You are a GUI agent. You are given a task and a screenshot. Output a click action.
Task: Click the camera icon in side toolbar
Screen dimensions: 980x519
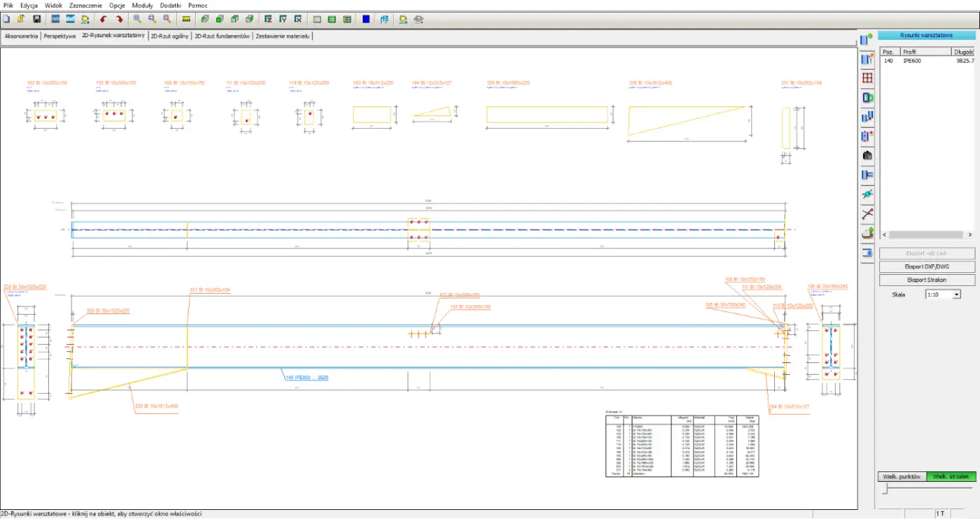pos(867,155)
